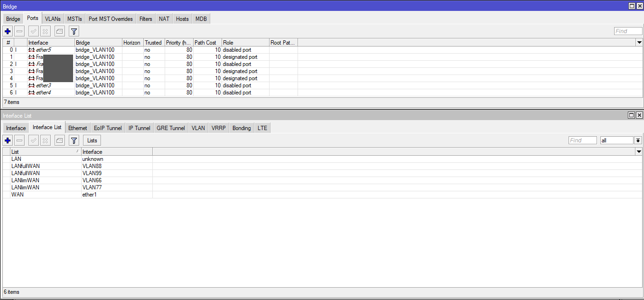Open the NAT tab

coord(164,19)
